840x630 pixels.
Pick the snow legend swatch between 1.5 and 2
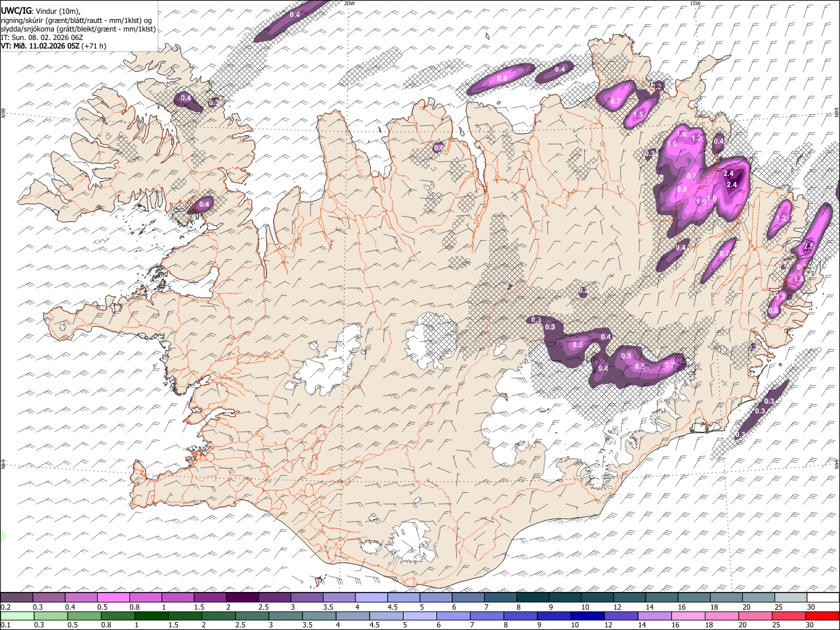(x=210, y=598)
